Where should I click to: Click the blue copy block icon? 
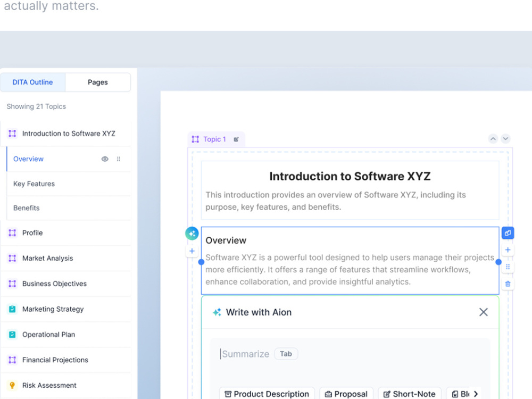coord(508,233)
